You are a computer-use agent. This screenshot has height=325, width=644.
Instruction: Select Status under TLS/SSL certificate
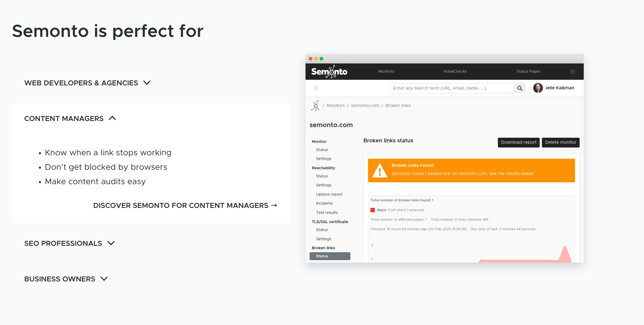click(x=322, y=230)
